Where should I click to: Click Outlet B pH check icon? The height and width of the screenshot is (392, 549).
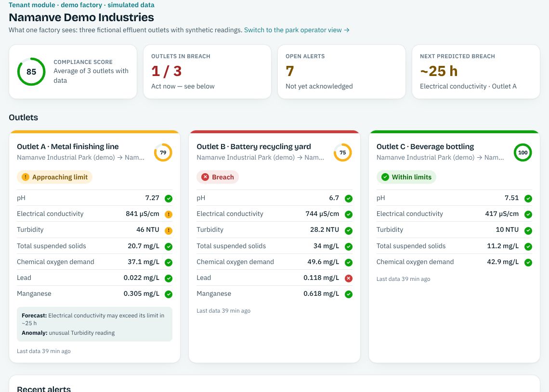(348, 199)
